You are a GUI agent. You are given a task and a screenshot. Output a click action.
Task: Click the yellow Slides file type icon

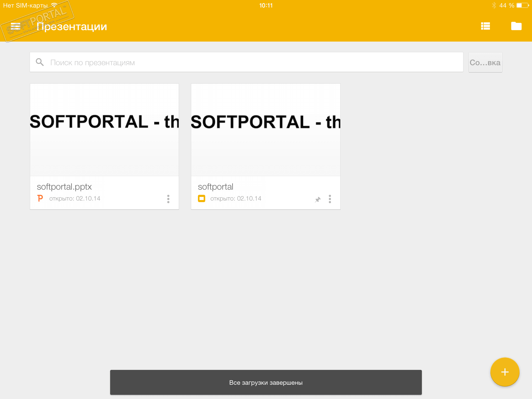coord(202,198)
